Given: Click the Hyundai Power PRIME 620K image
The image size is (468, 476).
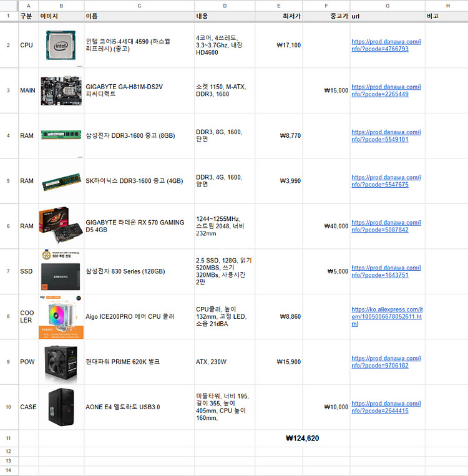Looking at the screenshot, I should point(61,362).
